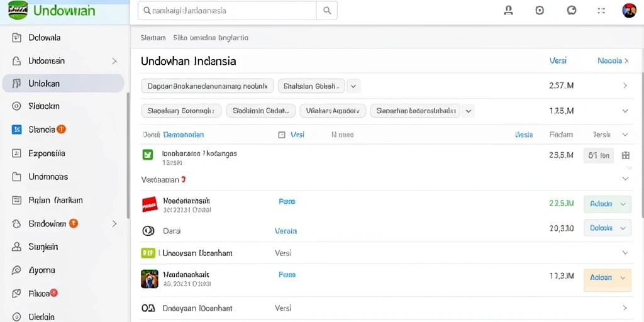Open Pnlan Vharikam in the sidebar
This screenshot has width=644, height=322.
[x=55, y=201]
